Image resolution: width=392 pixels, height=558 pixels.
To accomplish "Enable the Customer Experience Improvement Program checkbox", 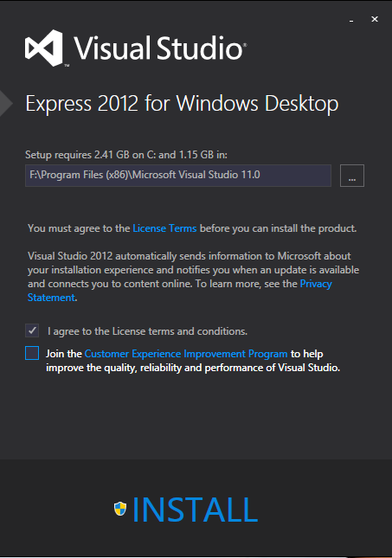I will (32, 353).
